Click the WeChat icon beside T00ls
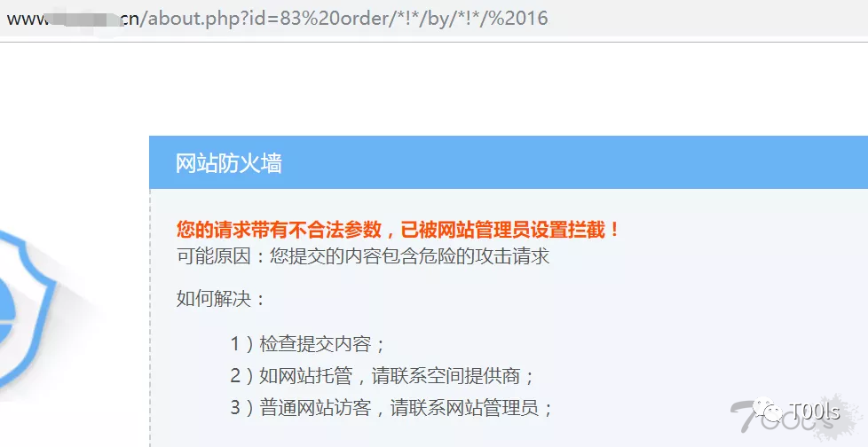Image resolution: width=868 pixels, height=447 pixels. coord(771,412)
